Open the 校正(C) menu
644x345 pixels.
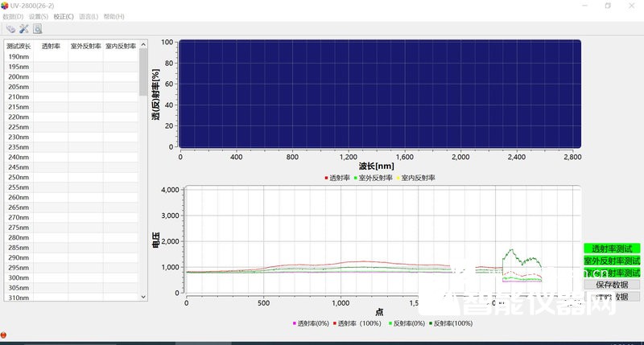pyautogui.click(x=64, y=16)
